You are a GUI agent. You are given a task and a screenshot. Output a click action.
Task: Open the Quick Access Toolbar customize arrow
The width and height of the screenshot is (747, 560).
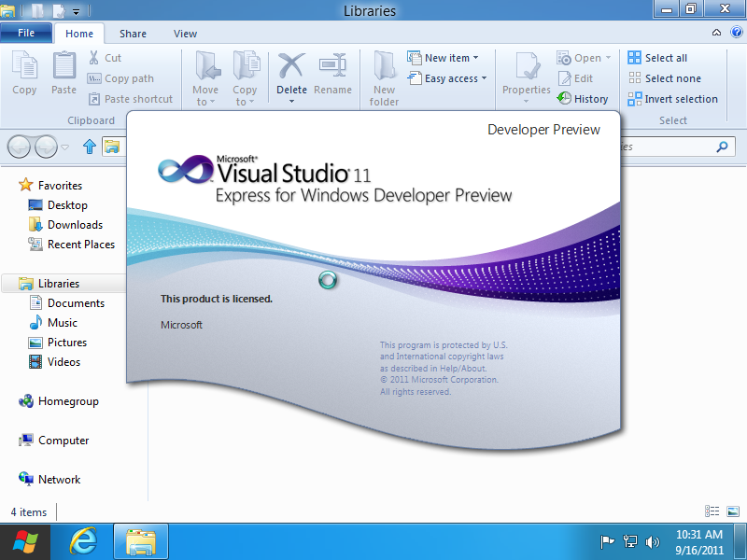[x=76, y=11]
